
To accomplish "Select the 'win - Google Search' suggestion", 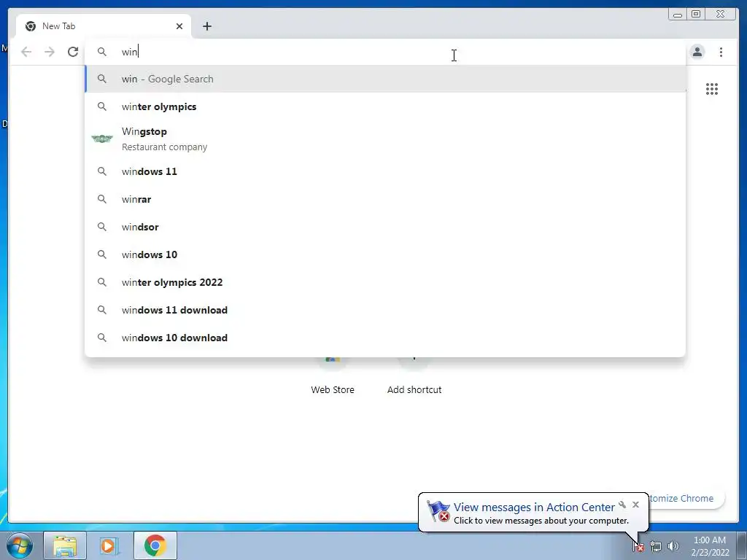I will pos(385,79).
